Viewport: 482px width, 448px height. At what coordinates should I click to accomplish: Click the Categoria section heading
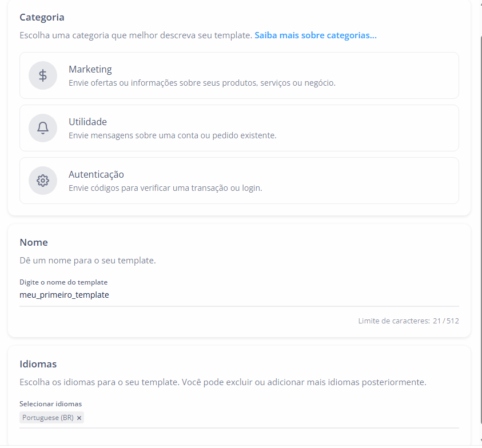tap(42, 17)
